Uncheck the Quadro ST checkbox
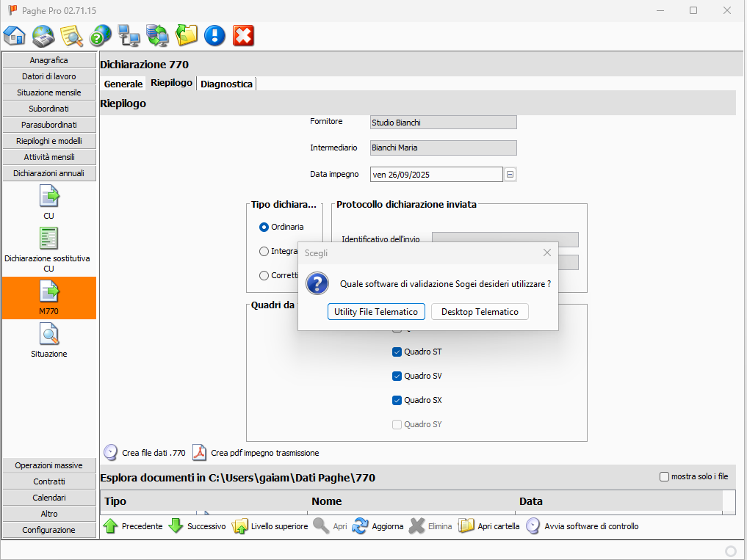The width and height of the screenshot is (747, 560). tap(397, 352)
